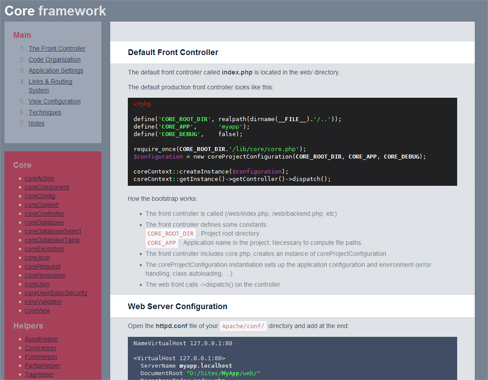Open PartialHelper helper page

(43, 366)
